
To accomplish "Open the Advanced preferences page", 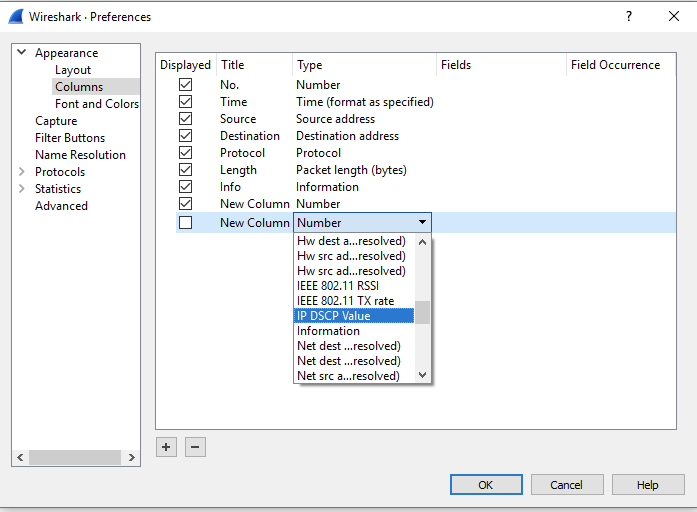I will click(61, 206).
